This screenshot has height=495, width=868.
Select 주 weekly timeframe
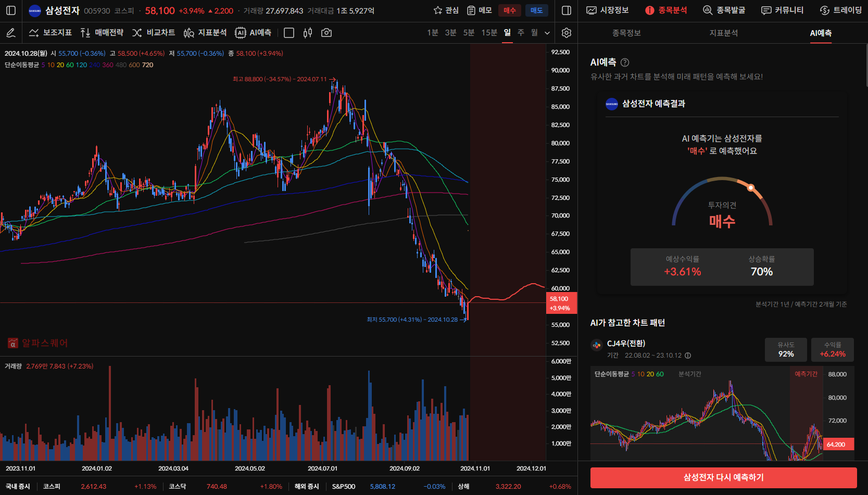tap(521, 33)
